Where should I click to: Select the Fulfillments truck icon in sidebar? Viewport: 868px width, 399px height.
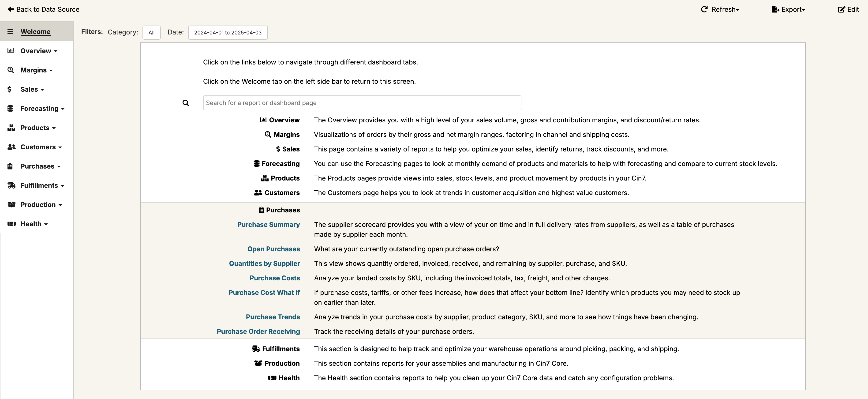tap(11, 185)
